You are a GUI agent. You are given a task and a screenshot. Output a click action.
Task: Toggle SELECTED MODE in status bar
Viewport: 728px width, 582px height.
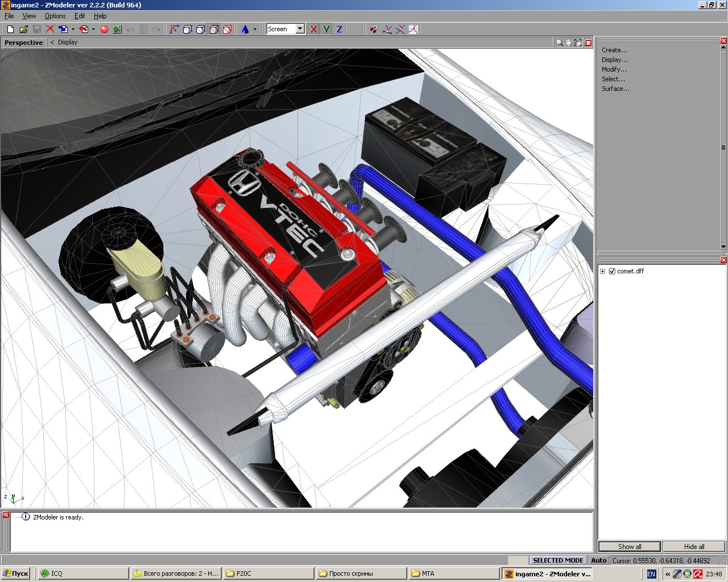point(557,560)
